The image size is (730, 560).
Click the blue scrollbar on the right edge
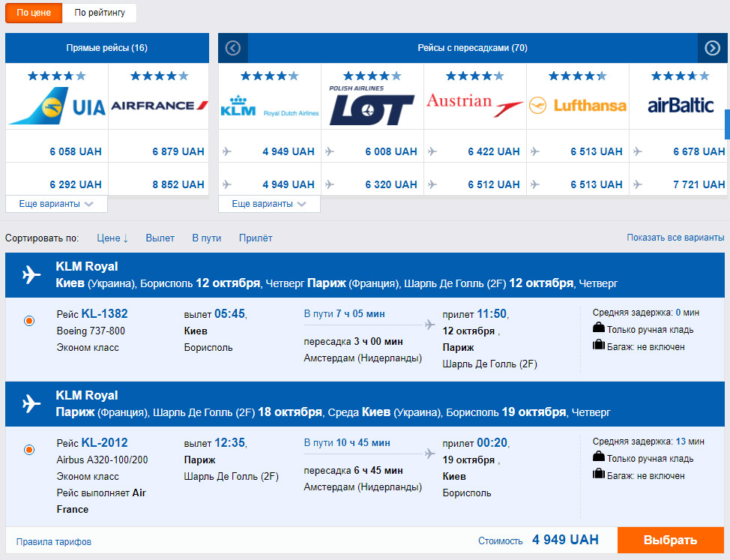pos(727,124)
